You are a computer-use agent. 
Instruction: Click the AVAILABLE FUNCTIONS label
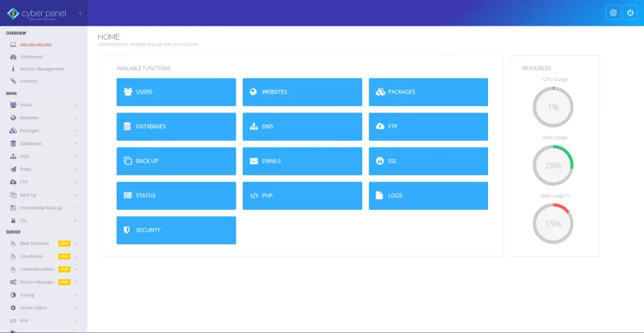[143, 68]
